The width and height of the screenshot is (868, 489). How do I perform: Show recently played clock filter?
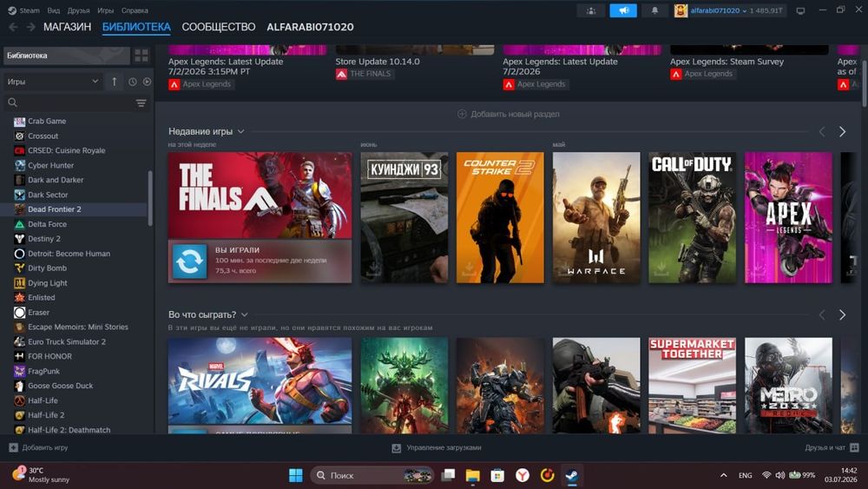click(132, 82)
